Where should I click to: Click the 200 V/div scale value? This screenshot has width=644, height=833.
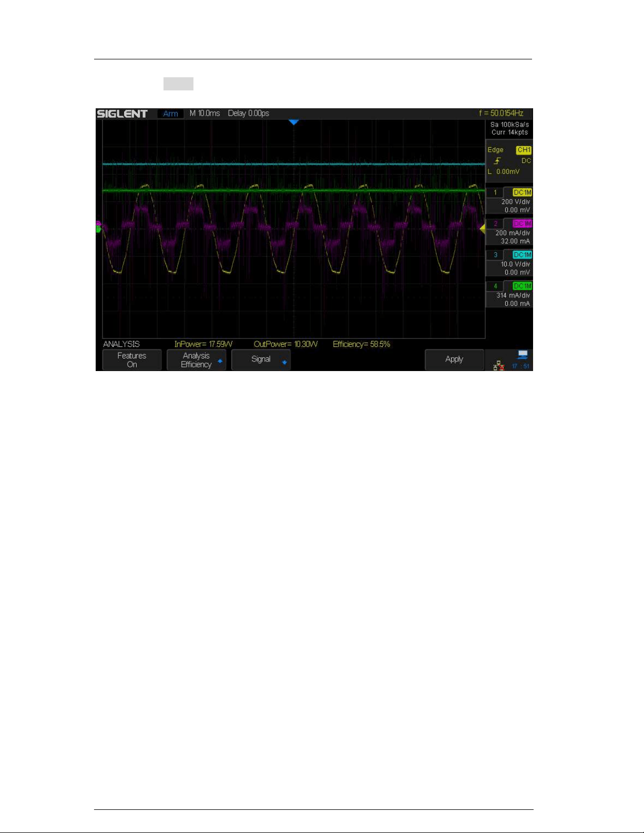pos(515,202)
